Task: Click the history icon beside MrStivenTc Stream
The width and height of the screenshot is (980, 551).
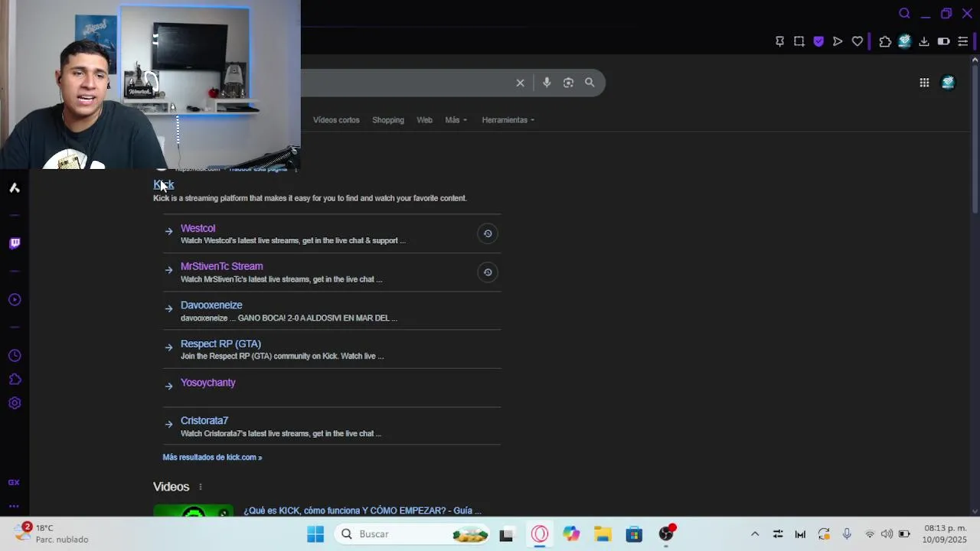Action: click(x=488, y=272)
